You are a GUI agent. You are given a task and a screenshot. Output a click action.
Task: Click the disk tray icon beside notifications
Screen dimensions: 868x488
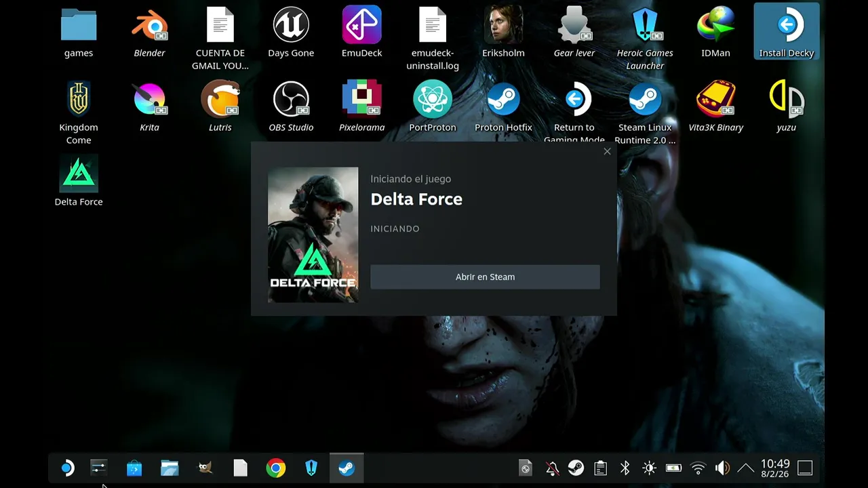[x=525, y=468]
